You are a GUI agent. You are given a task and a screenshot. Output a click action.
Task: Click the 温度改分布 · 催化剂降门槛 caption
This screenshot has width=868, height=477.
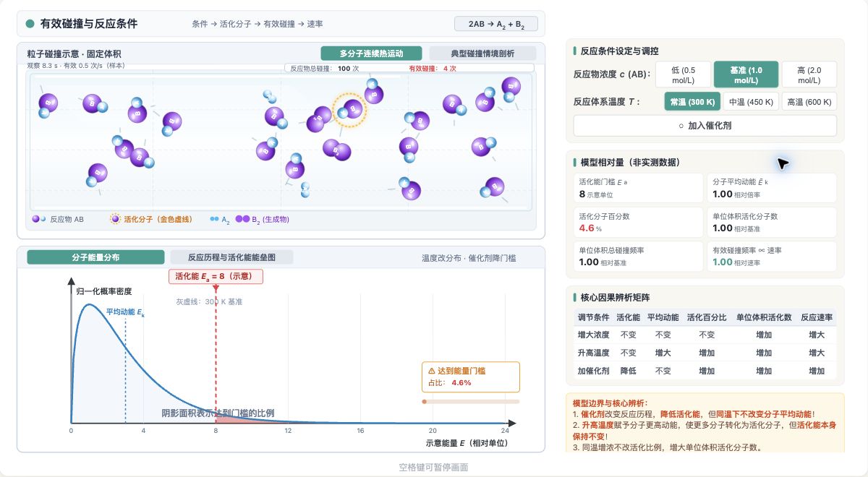coord(469,258)
